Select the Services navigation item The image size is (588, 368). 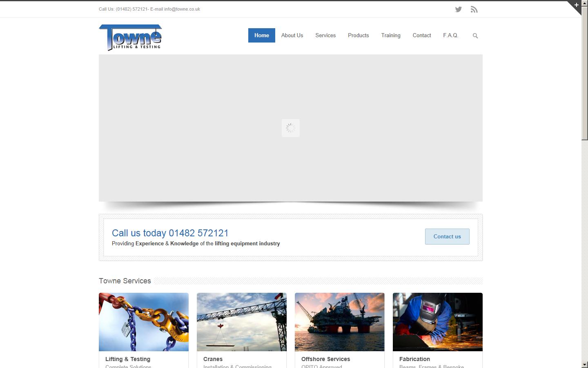325,35
